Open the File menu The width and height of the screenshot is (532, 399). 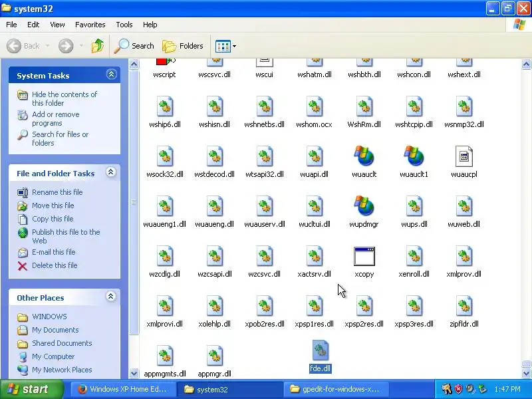pos(11,25)
